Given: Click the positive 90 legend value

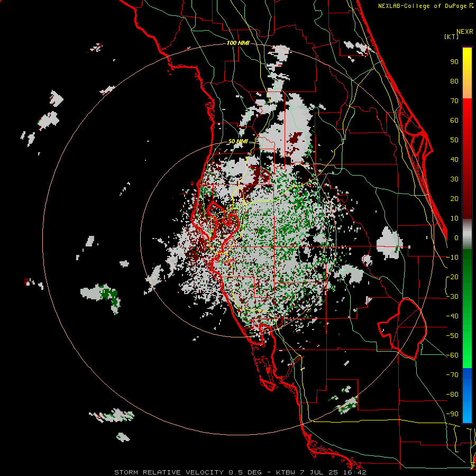Looking at the screenshot, I should click(454, 62).
